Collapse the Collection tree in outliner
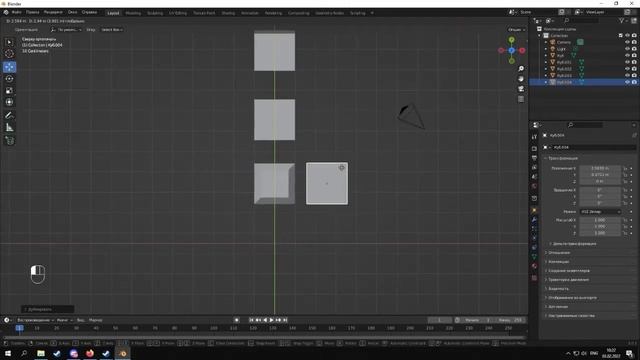Screen dimensions: 640x360 click(540, 36)
